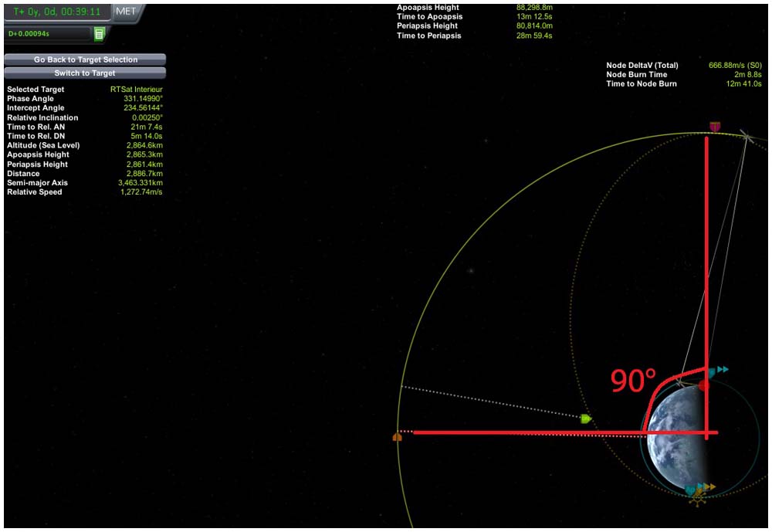The image size is (772, 532).
Task: Click the RTSat Interieur target name
Action: (x=137, y=89)
